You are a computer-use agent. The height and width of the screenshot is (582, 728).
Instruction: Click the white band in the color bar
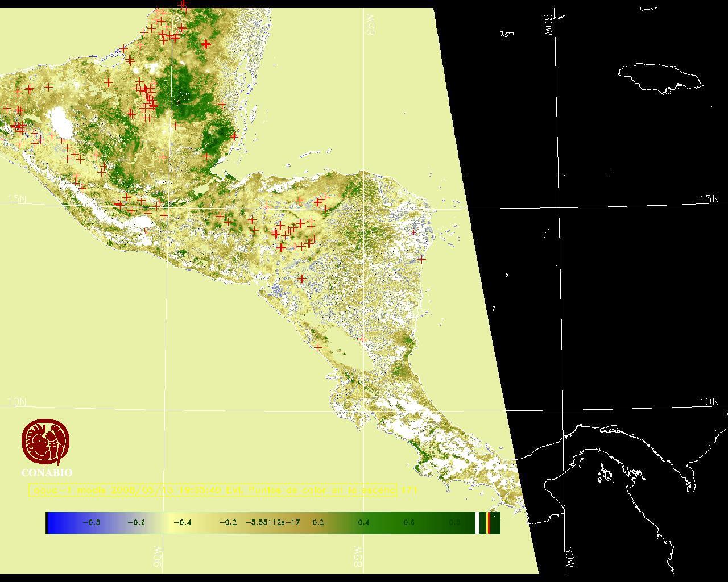click(x=478, y=523)
